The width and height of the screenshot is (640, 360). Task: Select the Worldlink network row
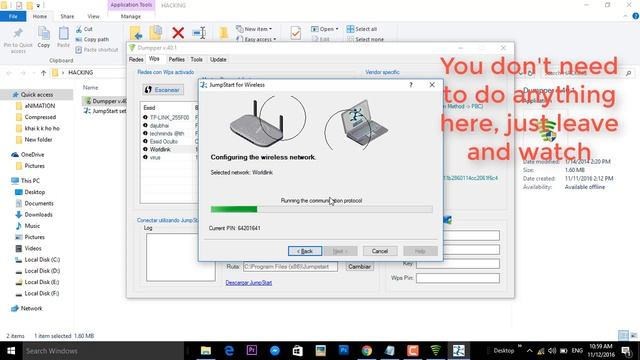pos(169,149)
